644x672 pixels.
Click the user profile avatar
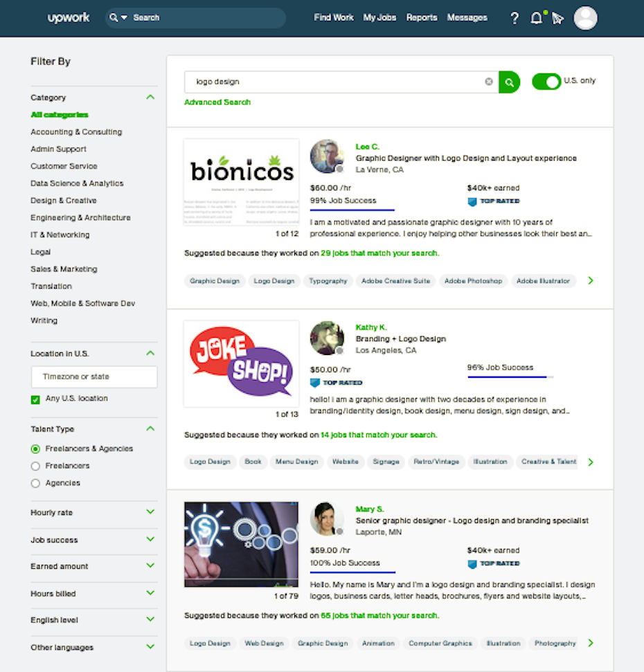pyautogui.click(x=585, y=18)
